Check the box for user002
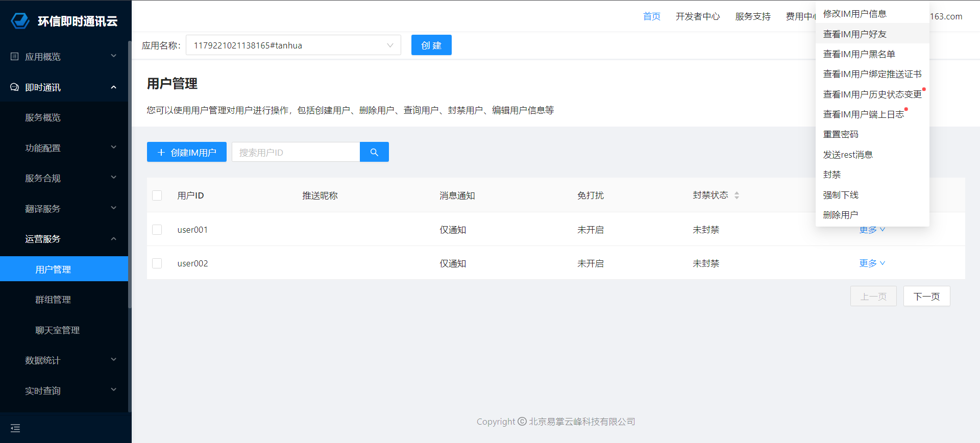The image size is (980, 443). click(x=157, y=263)
